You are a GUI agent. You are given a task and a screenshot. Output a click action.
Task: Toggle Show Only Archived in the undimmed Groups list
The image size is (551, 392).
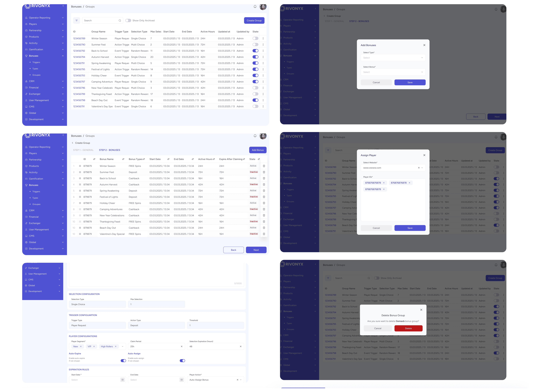click(128, 20)
